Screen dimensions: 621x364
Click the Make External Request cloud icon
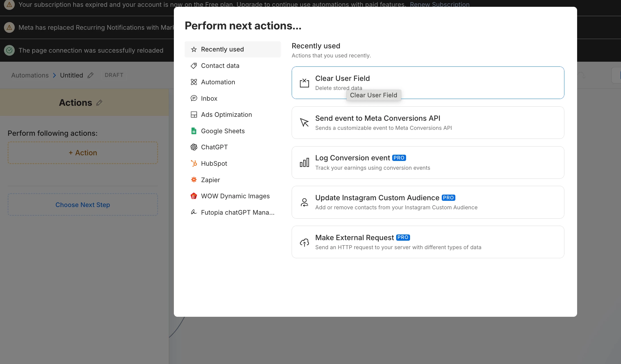point(304,242)
